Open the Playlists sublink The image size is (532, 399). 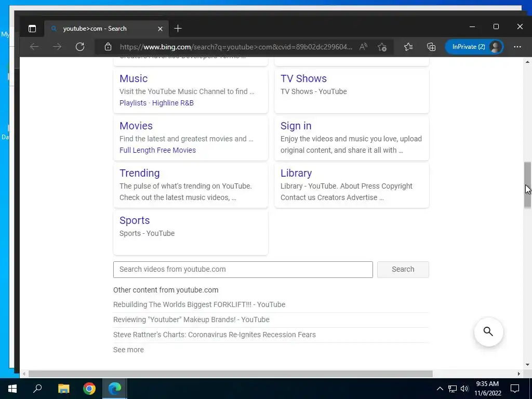tap(132, 103)
